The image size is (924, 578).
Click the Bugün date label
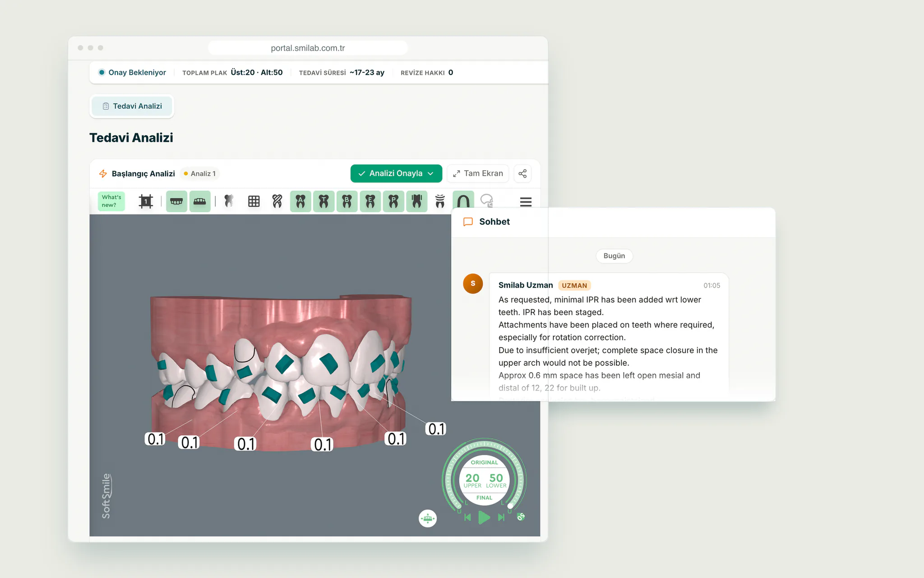click(614, 256)
